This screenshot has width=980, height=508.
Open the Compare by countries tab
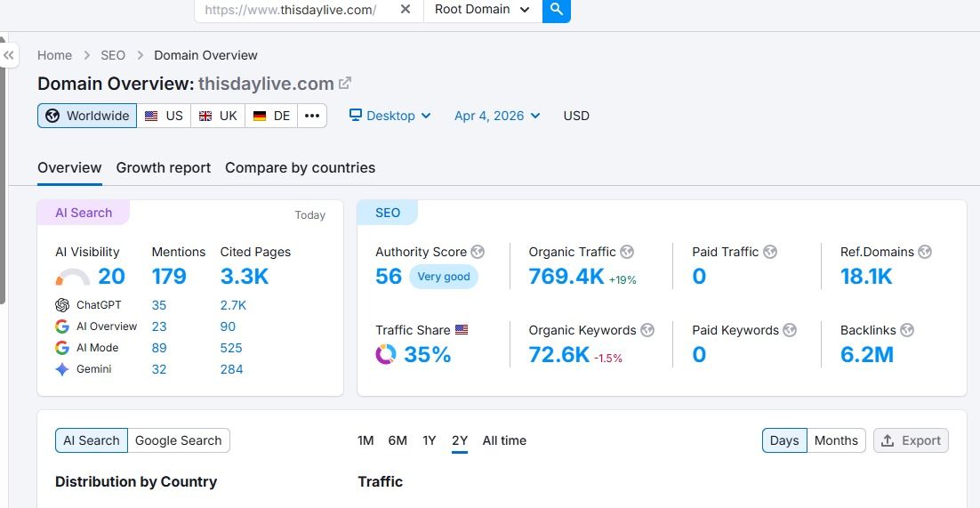pyautogui.click(x=300, y=167)
